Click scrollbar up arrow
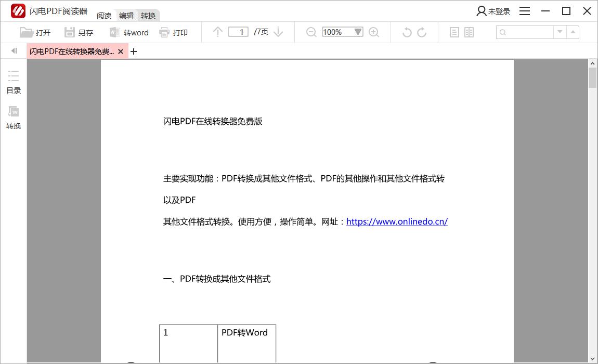Image resolution: width=598 pixels, height=364 pixels. [592, 63]
